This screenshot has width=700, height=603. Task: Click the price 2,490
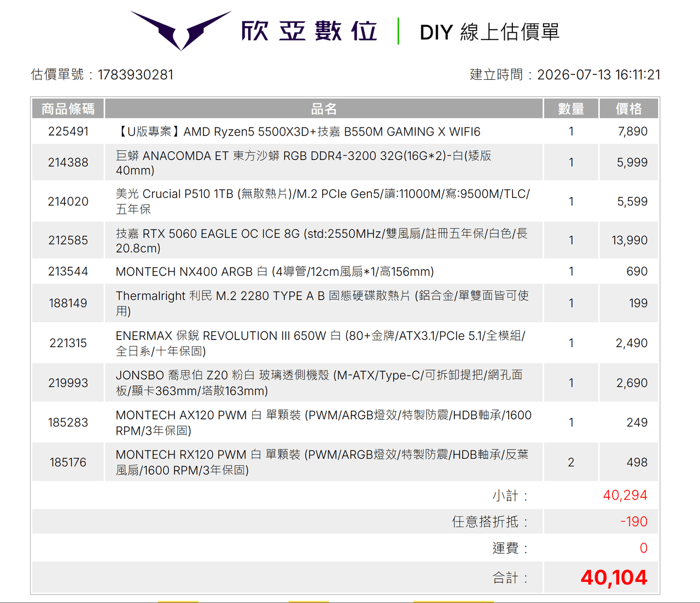pyautogui.click(x=632, y=343)
